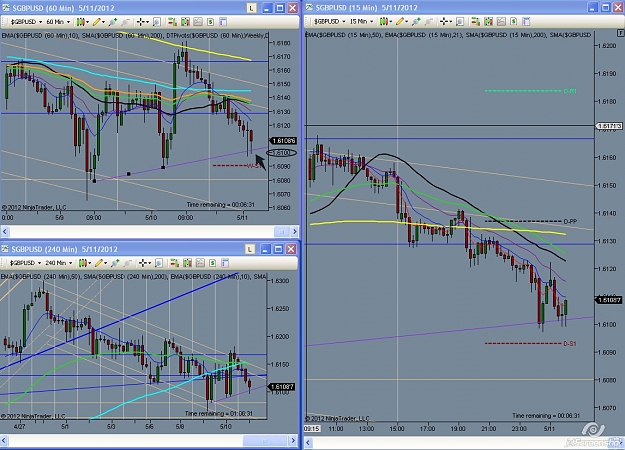Viewport: 625px width, 450px height.
Task: Select the crosshair cursor tool in 15 Min chart
Action: 445,21
